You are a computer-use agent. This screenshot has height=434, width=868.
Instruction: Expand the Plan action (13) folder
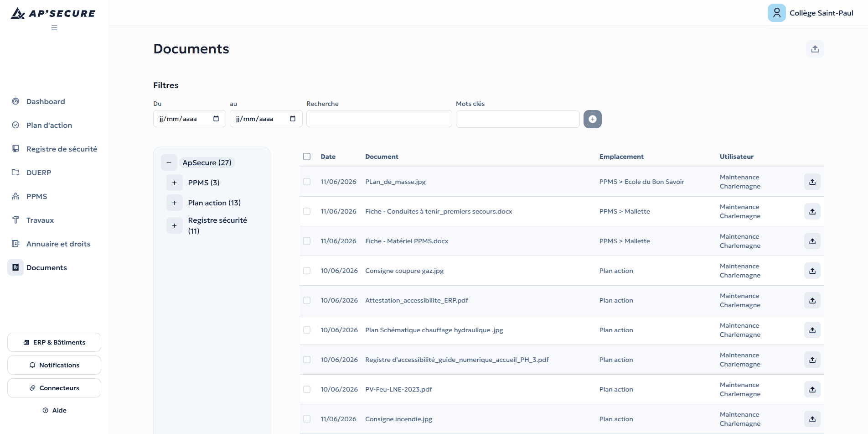(174, 203)
